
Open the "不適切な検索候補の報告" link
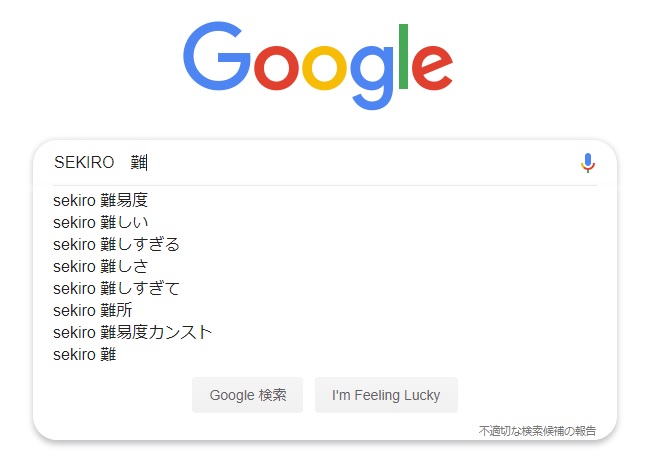click(x=537, y=431)
